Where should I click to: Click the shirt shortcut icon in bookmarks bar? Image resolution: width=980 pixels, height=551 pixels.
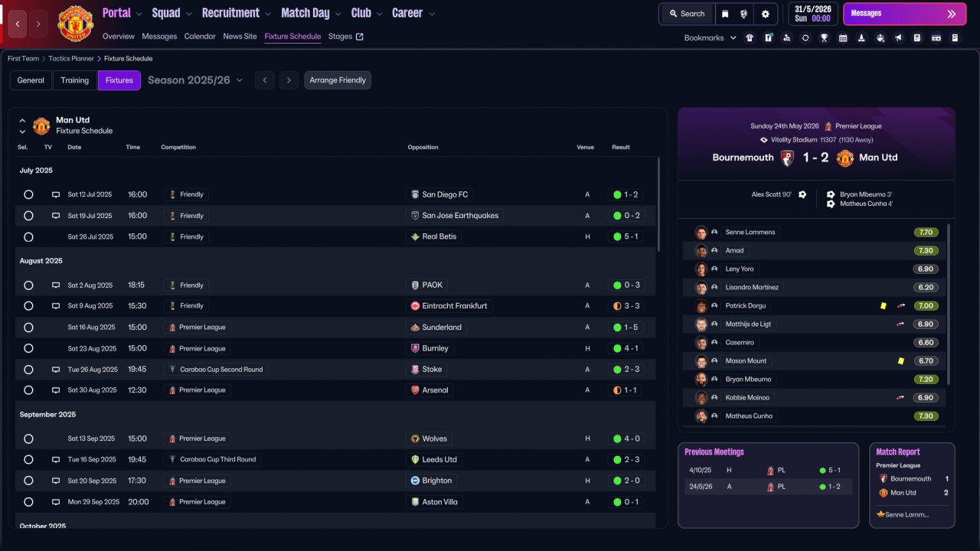(750, 37)
